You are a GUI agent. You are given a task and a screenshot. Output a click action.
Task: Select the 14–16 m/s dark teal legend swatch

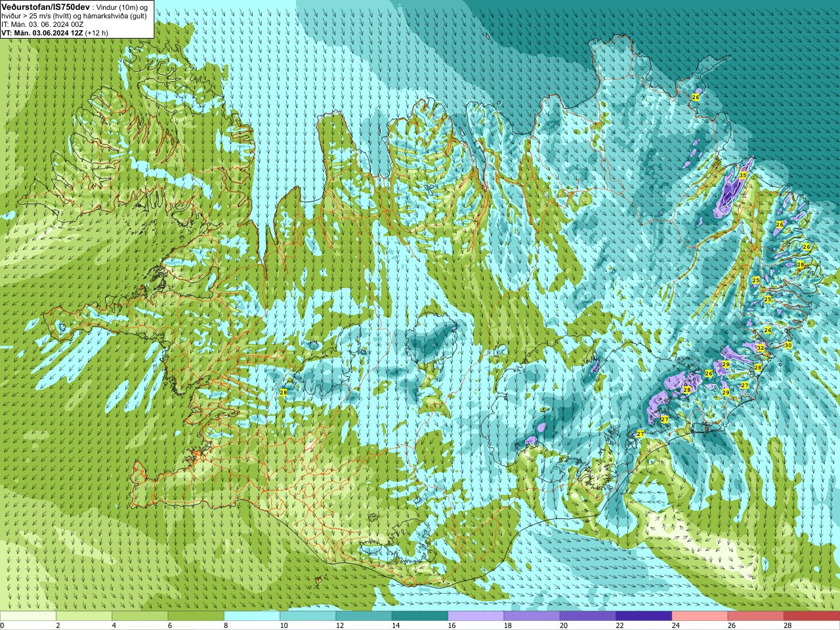tap(420, 616)
